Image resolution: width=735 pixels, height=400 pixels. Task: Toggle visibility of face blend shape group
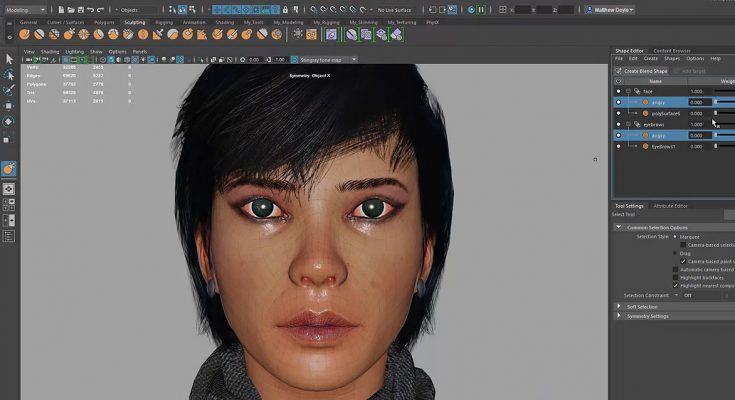pyautogui.click(x=618, y=91)
